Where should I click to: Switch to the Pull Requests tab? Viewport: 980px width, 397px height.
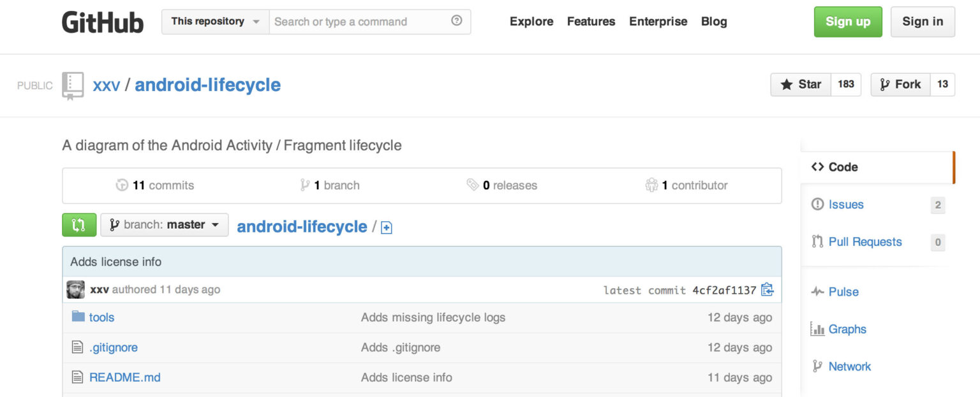coord(865,242)
